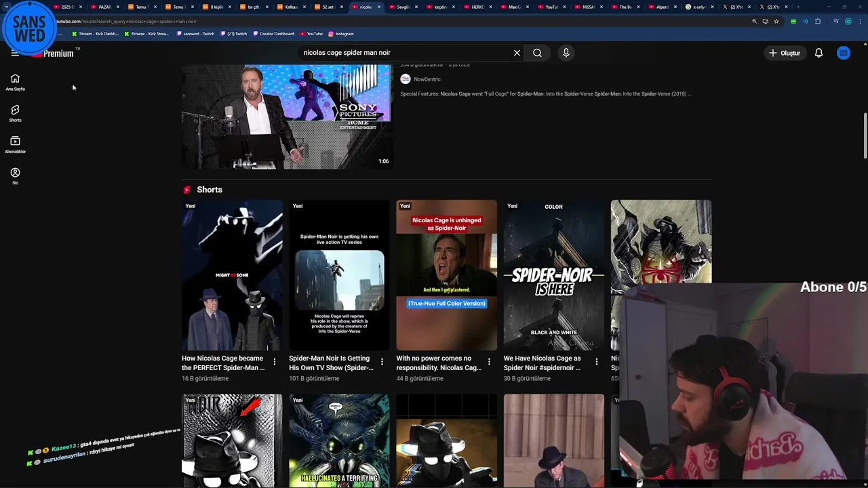Start voice search with microphone
This screenshot has height=488, width=868.
566,53
